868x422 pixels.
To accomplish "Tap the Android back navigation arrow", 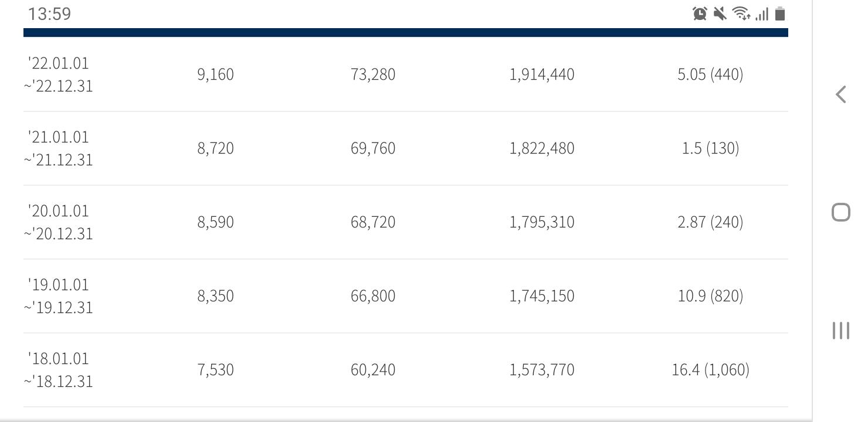I will coord(841,94).
